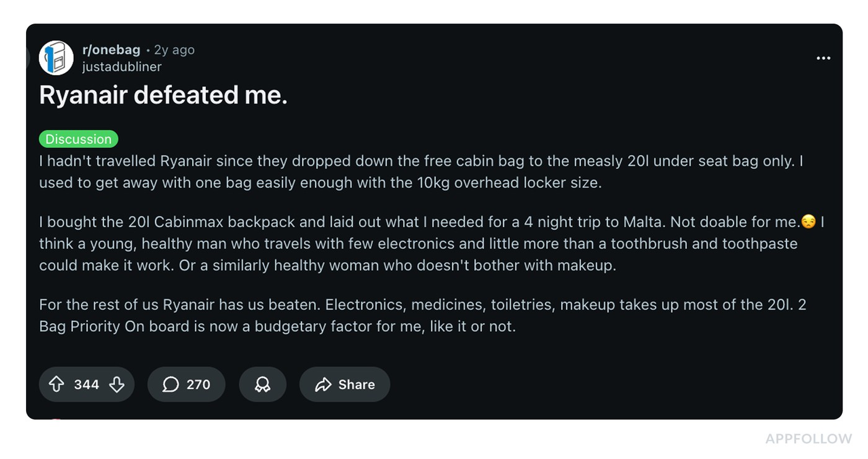Click the partial red avatar below the post
Screen dimensions: 868x459
tap(56, 420)
